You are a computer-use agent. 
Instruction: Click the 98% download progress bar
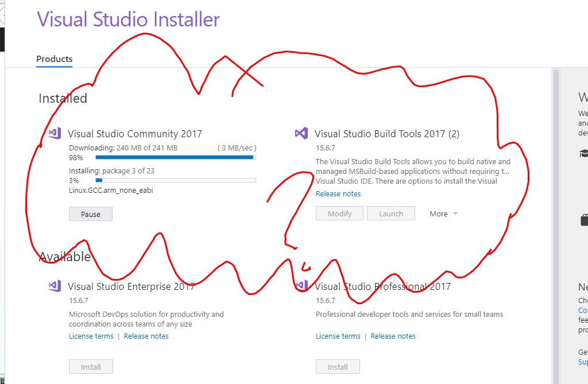pyautogui.click(x=176, y=157)
